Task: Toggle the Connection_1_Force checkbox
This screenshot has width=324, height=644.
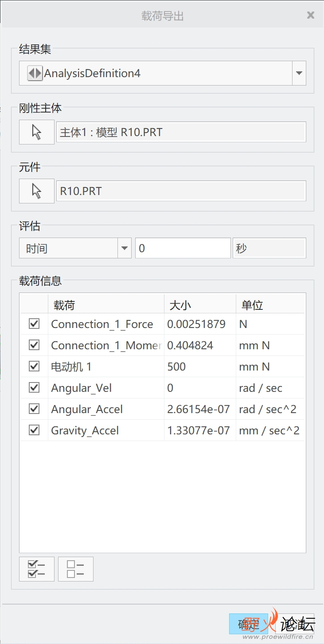Action: click(34, 324)
